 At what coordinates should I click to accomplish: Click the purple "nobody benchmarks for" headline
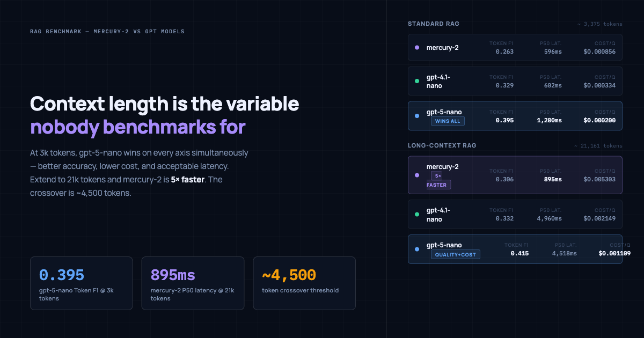(138, 127)
